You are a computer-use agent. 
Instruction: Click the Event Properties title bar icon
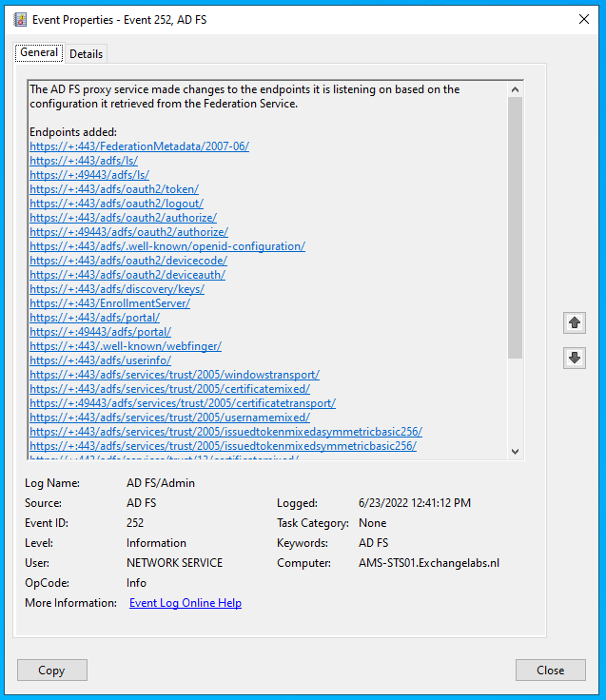click(x=17, y=18)
